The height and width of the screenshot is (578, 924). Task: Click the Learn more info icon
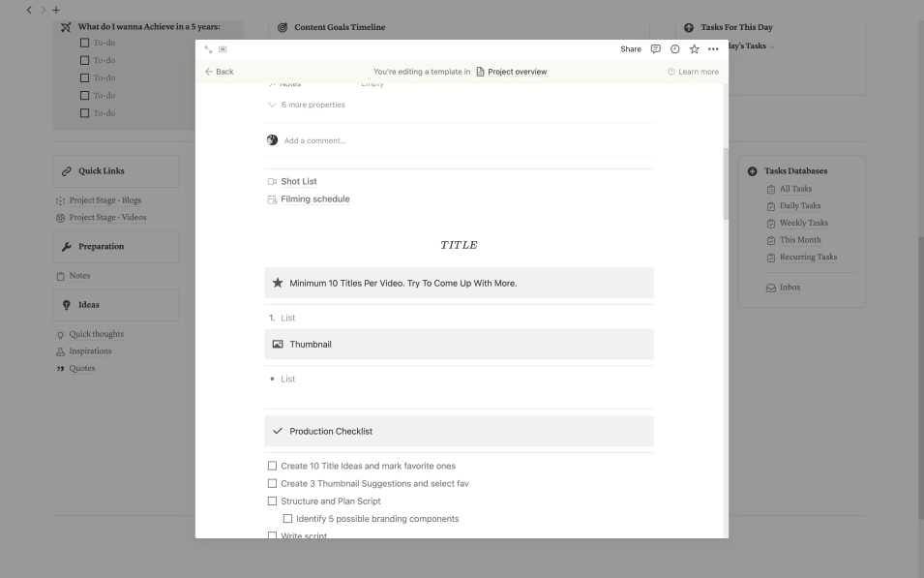coord(671,72)
